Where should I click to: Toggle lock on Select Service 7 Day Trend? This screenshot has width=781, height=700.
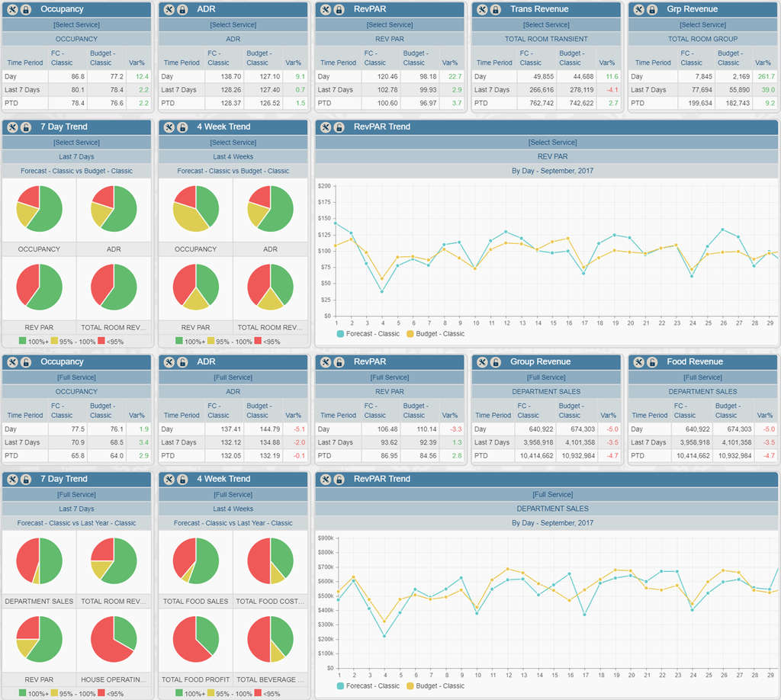coord(26,127)
